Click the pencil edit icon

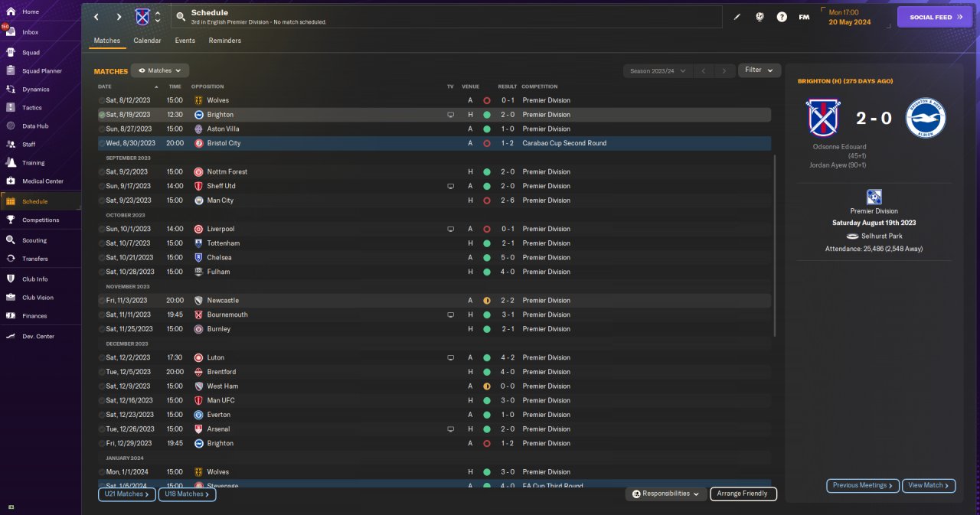(x=737, y=17)
